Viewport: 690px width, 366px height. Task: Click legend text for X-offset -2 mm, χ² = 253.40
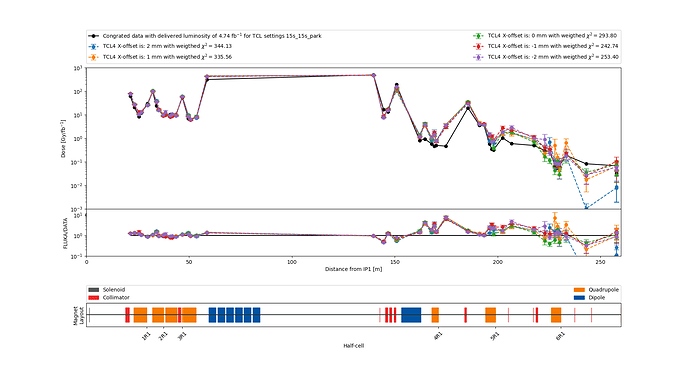click(553, 57)
